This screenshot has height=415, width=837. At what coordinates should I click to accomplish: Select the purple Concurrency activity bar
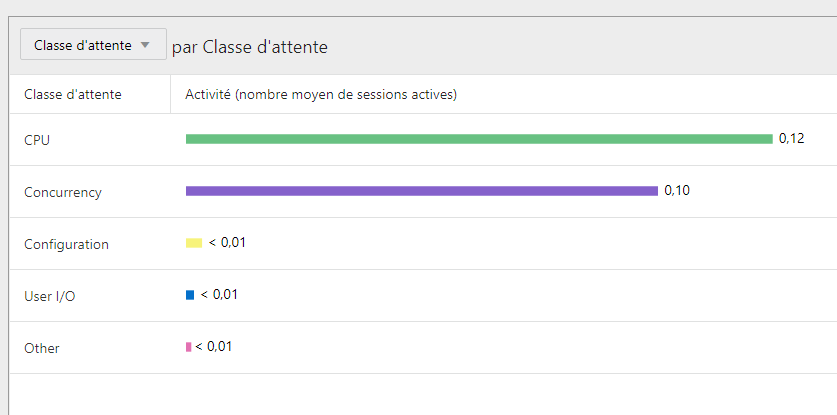(422, 191)
